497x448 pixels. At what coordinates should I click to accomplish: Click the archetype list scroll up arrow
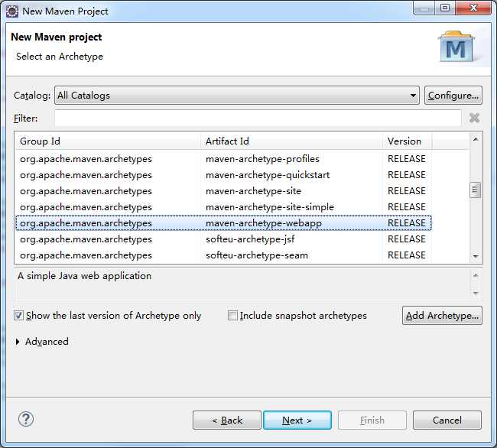(476, 139)
